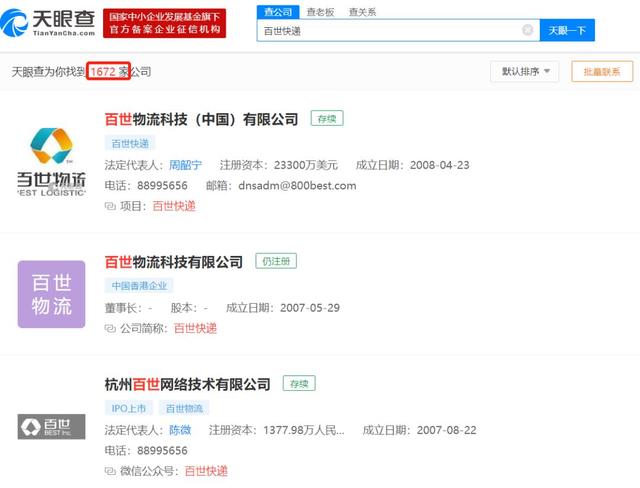Click the 微信公众号 link 百世快递

click(x=206, y=471)
